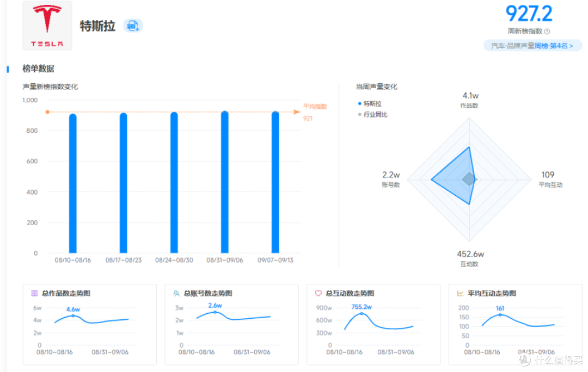Click the 755.2w peak point marker
This screenshot has height=372, width=588.
[362, 314]
